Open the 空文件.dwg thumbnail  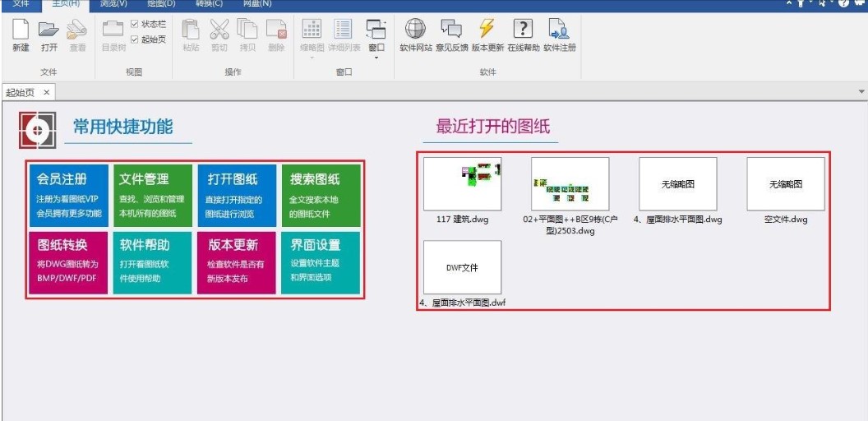pyautogui.click(x=786, y=184)
